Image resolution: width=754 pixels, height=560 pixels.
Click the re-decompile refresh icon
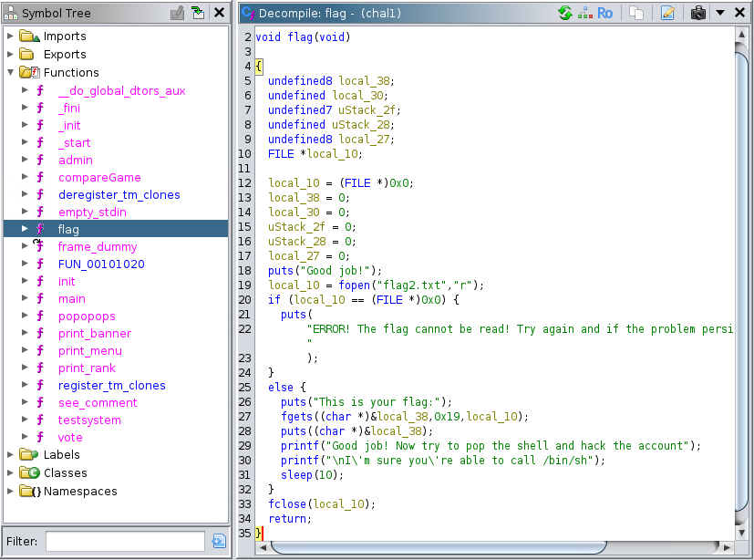(x=565, y=13)
